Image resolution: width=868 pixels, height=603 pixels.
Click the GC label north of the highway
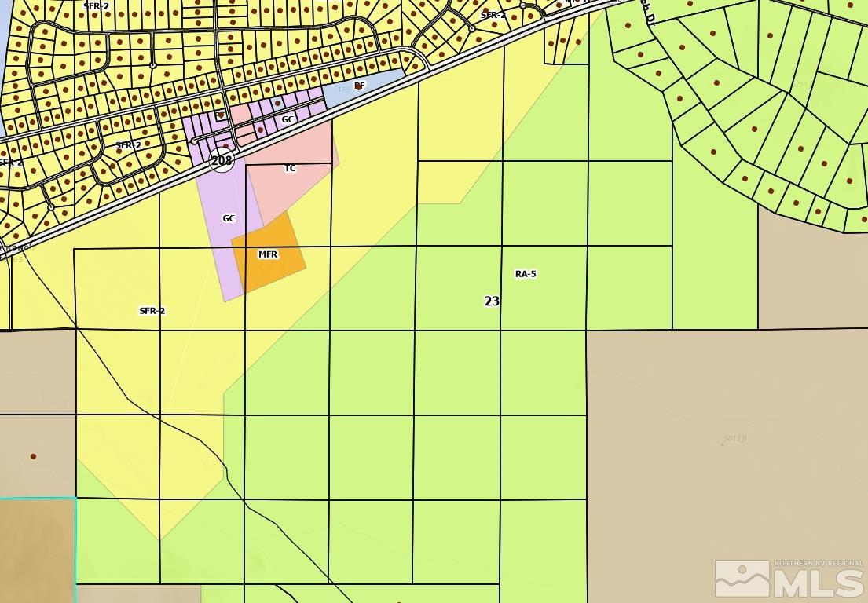288,119
